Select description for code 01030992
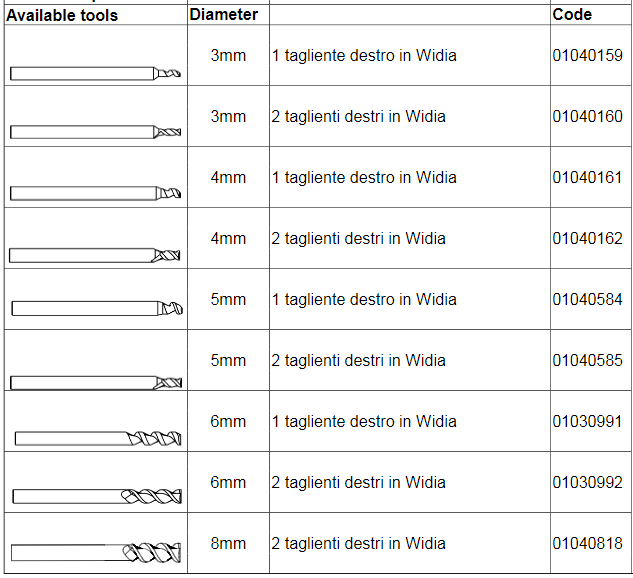This screenshot has height=578, width=633. click(x=358, y=482)
